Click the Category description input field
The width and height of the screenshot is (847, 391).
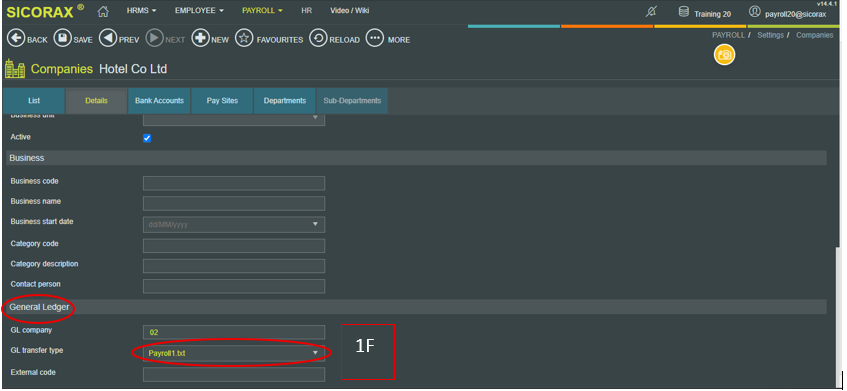(234, 266)
